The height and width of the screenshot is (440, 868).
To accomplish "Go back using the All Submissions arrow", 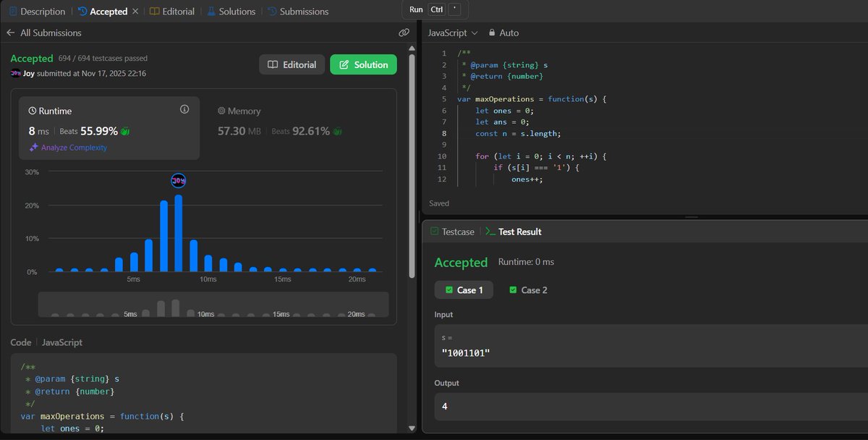I will click(x=12, y=33).
